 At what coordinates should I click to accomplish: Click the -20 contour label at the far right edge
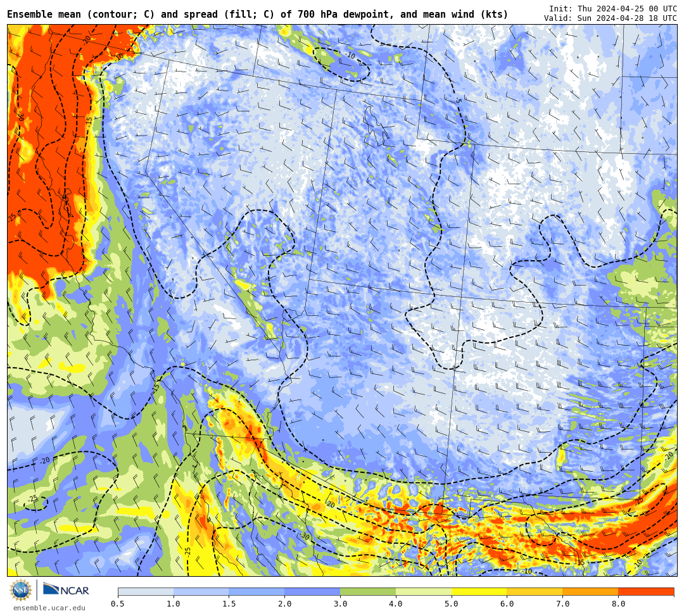point(669,456)
